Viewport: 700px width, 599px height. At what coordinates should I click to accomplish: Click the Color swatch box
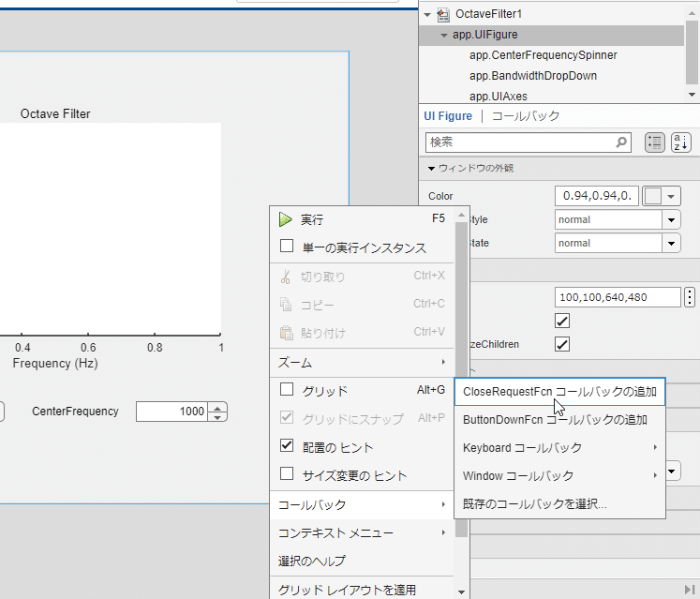pos(653,196)
